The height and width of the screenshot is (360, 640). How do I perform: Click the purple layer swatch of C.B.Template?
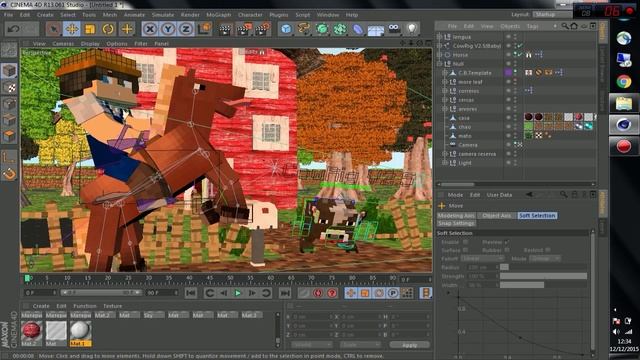pos(508,72)
